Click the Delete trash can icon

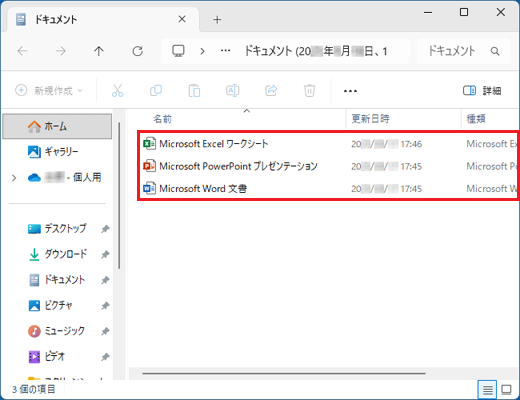tap(309, 90)
